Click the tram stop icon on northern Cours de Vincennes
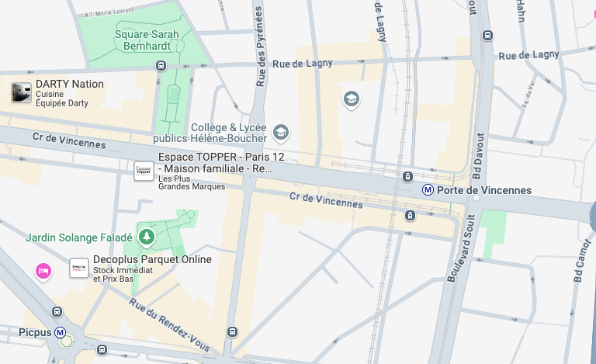Screen dimensions: 596x364 pyautogui.click(x=407, y=176)
